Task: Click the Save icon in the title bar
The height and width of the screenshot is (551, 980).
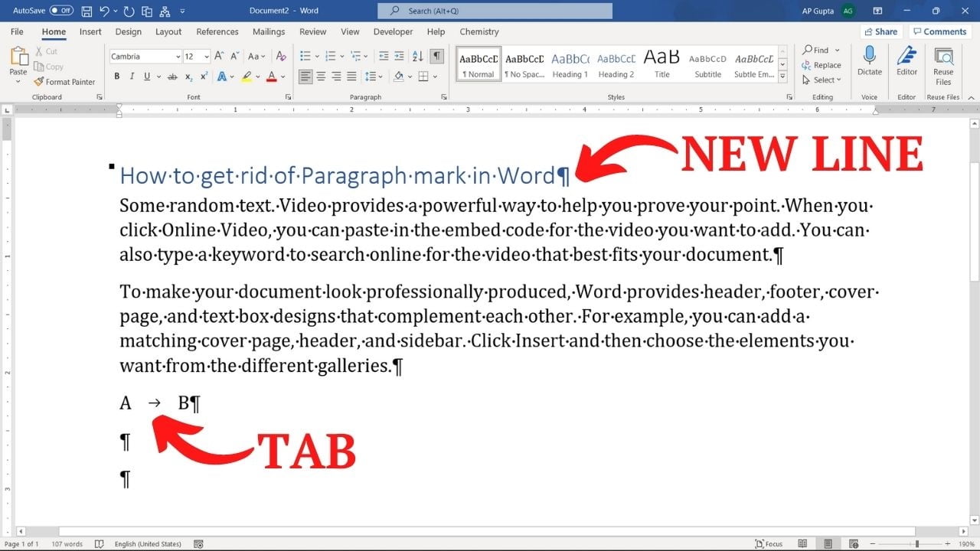Action: (x=87, y=11)
